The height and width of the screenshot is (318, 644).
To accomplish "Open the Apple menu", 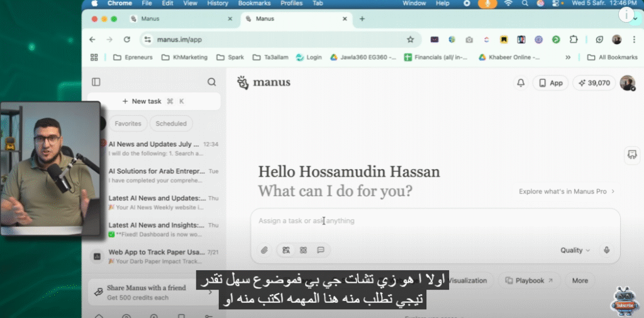I will click(x=95, y=3).
